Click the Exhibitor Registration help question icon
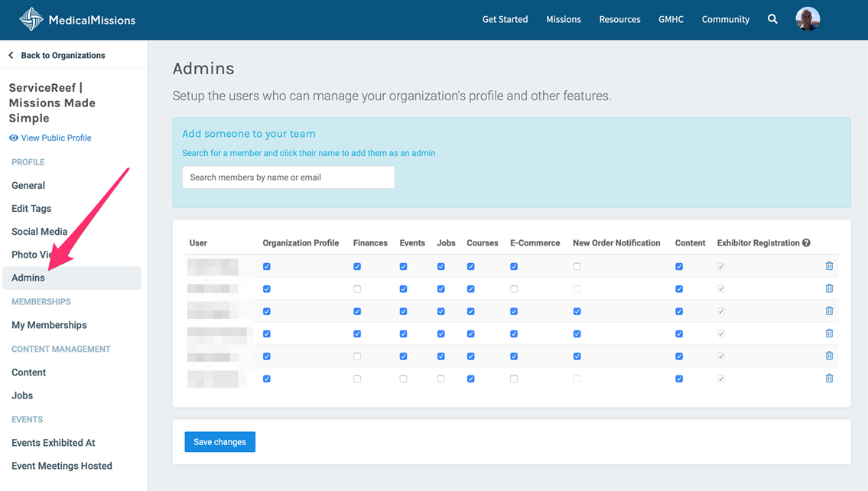The width and height of the screenshot is (868, 491). click(x=806, y=243)
